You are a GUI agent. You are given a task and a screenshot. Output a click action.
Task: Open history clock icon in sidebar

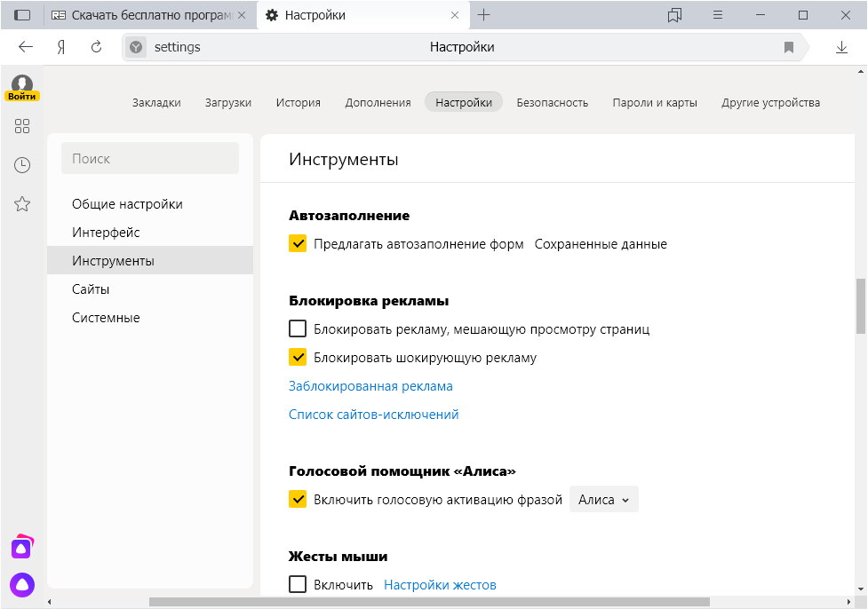pyautogui.click(x=22, y=165)
